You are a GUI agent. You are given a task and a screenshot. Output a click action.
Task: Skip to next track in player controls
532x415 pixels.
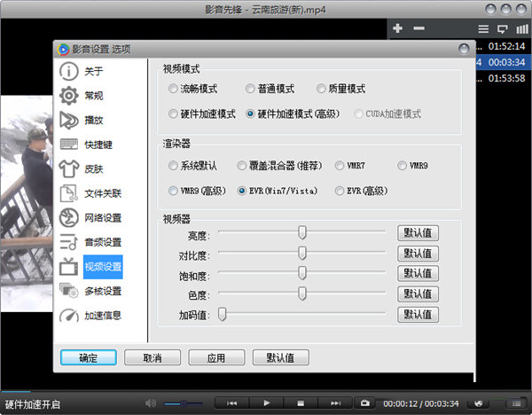point(335,403)
